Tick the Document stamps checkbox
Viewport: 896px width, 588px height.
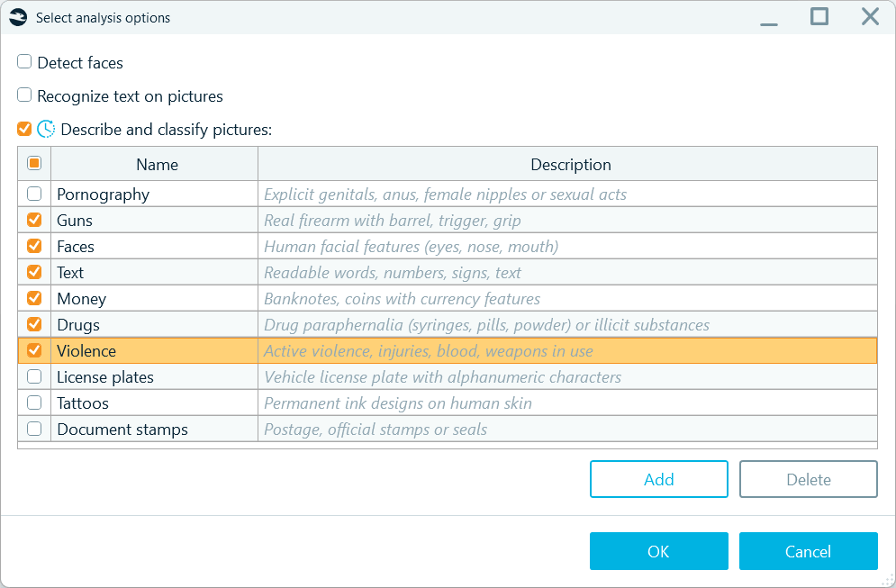(34, 429)
